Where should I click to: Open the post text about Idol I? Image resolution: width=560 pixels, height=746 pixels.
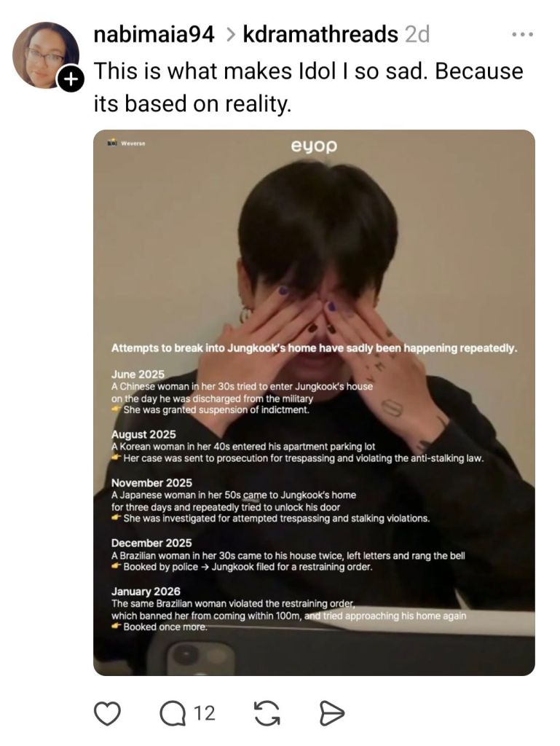point(309,87)
